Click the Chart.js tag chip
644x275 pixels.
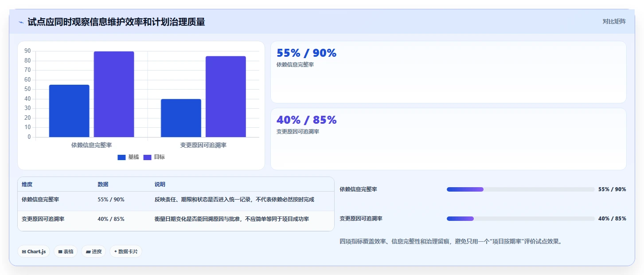[x=34, y=251]
